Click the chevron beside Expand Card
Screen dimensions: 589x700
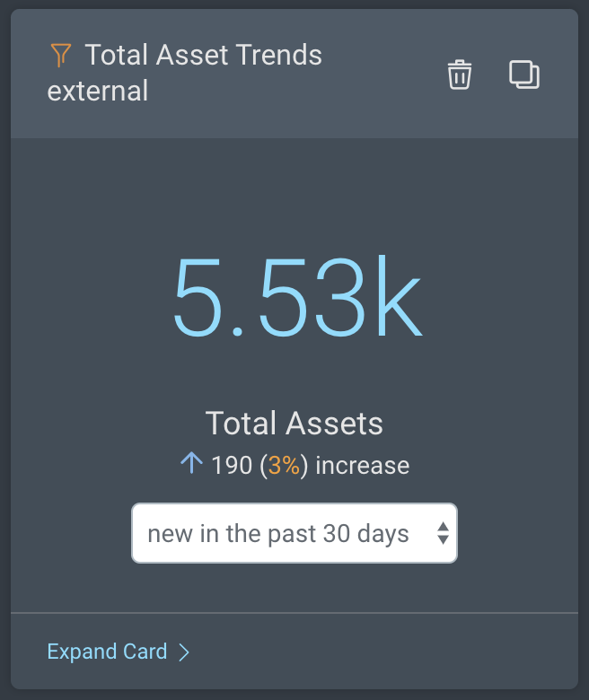[184, 652]
